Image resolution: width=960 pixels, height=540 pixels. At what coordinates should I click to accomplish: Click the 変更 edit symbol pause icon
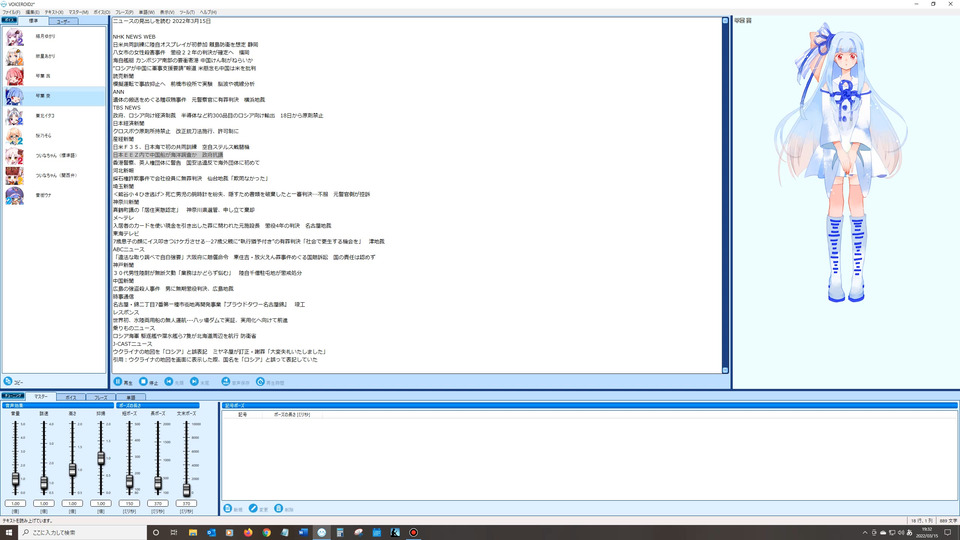tap(253, 508)
